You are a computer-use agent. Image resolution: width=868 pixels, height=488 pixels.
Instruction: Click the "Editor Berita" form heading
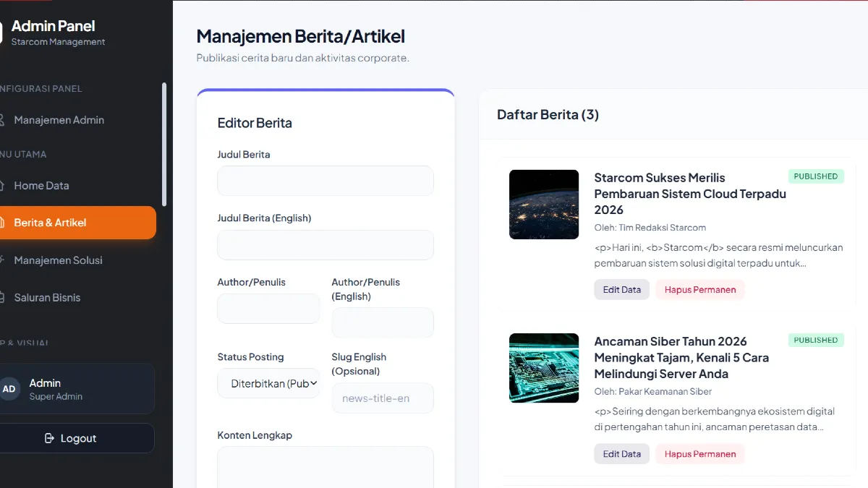pyautogui.click(x=255, y=123)
